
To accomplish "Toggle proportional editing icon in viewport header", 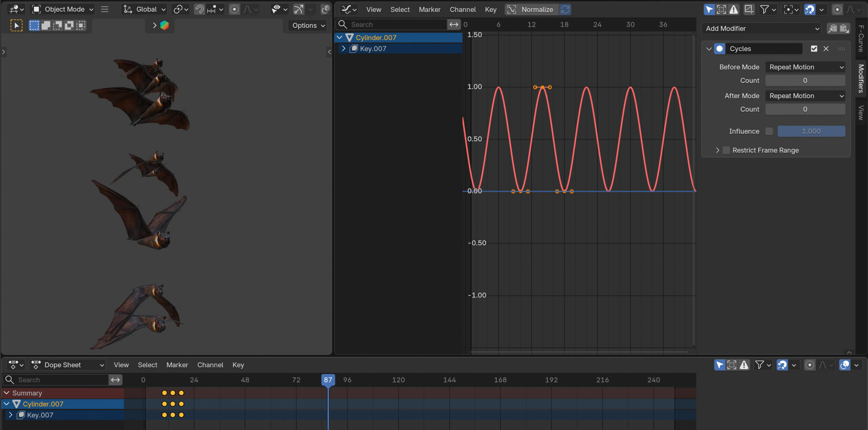I will (234, 9).
